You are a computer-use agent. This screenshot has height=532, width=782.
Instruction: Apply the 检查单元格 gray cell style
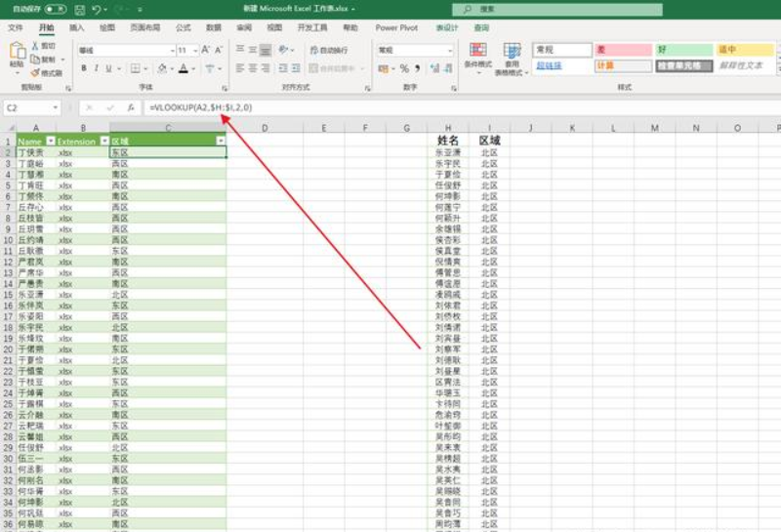683,65
